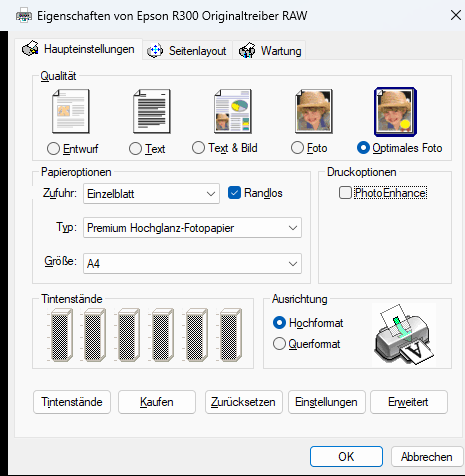Select the Querformat radio button
Screen dimensions: 465x476
pos(279,344)
